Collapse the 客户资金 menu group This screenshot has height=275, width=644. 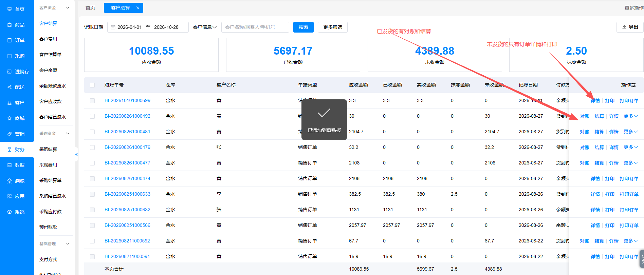[x=68, y=8]
